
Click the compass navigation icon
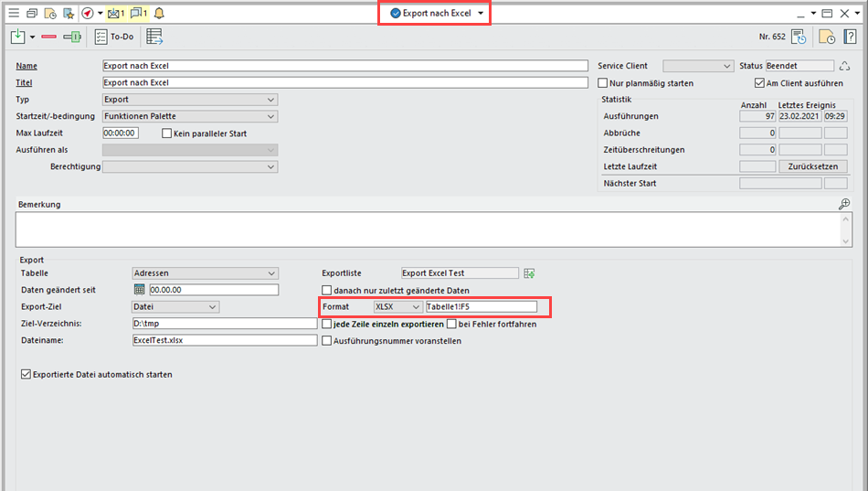tap(88, 13)
